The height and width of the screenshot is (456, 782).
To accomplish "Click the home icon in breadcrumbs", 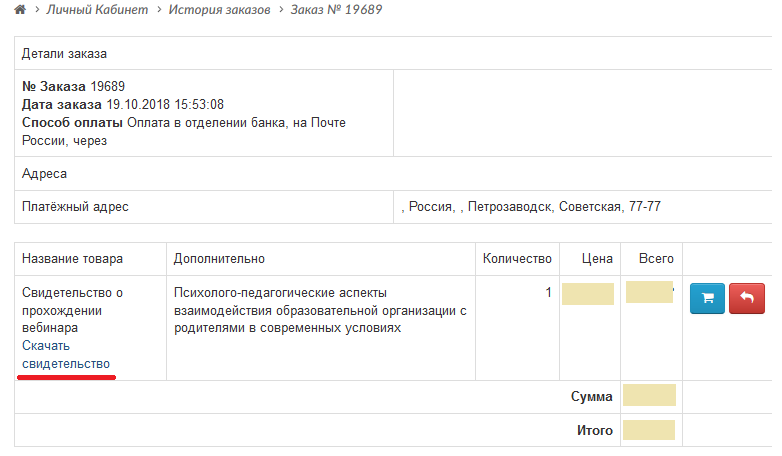I will pos(19,10).
